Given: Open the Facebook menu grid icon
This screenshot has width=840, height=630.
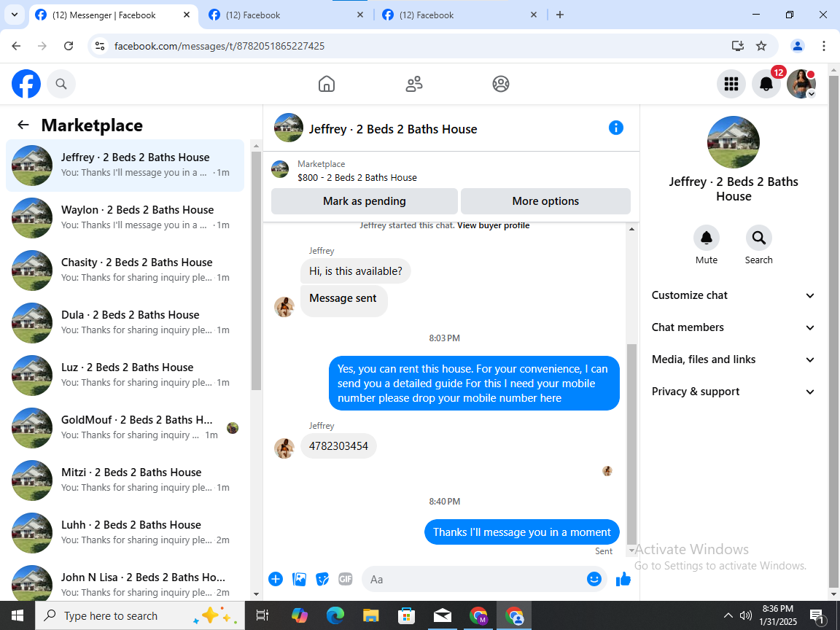Looking at the screenshot, I should [731, 84].
